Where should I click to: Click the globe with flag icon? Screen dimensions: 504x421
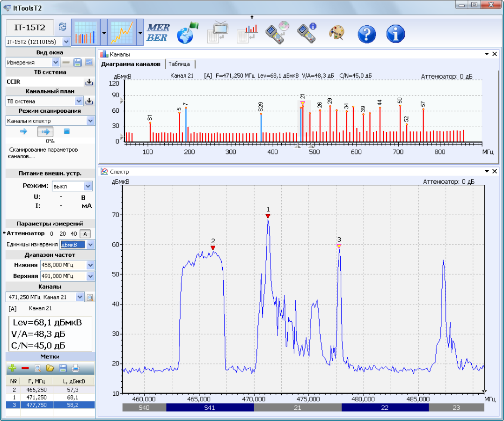(x=187, y=32)
